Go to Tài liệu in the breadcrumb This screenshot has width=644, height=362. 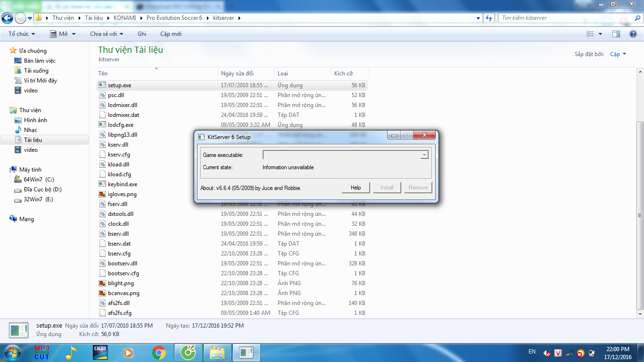pos(94,18)
